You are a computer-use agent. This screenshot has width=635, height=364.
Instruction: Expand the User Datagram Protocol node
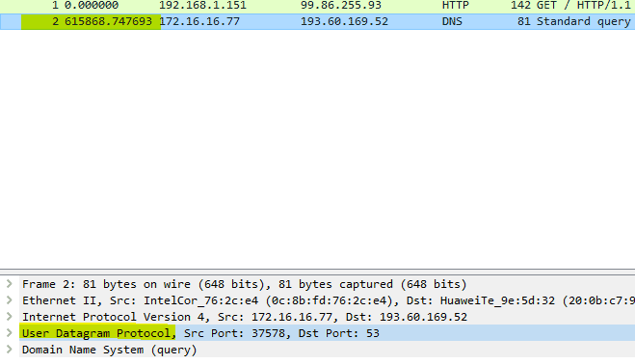tap(10, 333)
